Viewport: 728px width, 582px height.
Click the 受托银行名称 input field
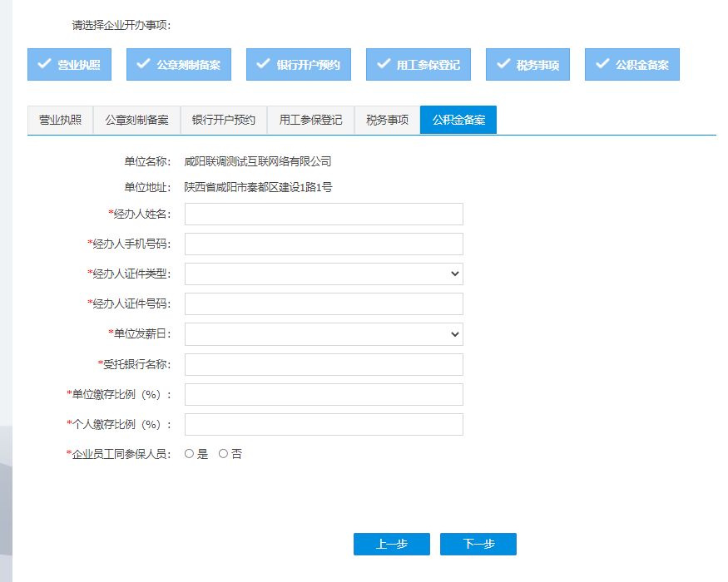click(324, 364)
